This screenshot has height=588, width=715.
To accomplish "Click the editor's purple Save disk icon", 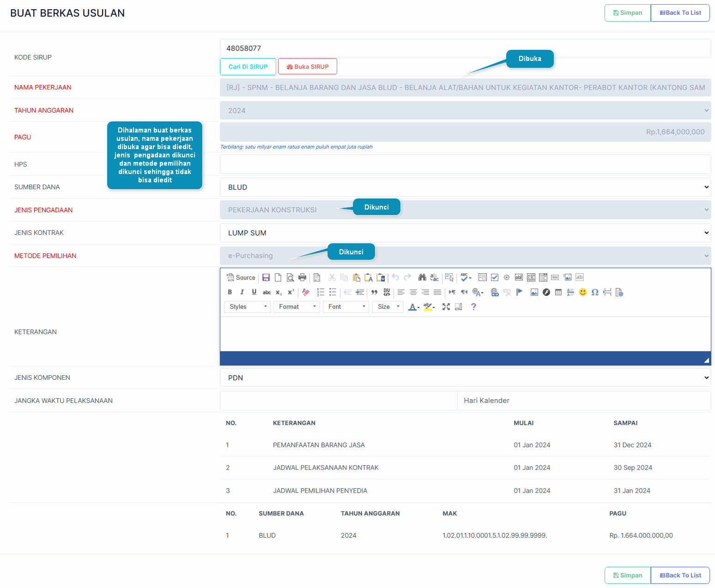I will (x=266, y=277).
